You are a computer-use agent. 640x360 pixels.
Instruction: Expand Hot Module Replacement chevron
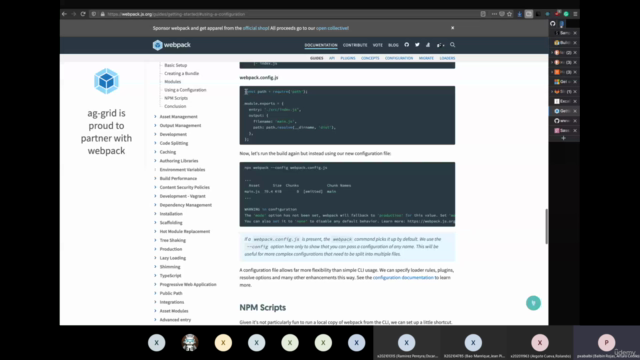(x=155, y=231)
